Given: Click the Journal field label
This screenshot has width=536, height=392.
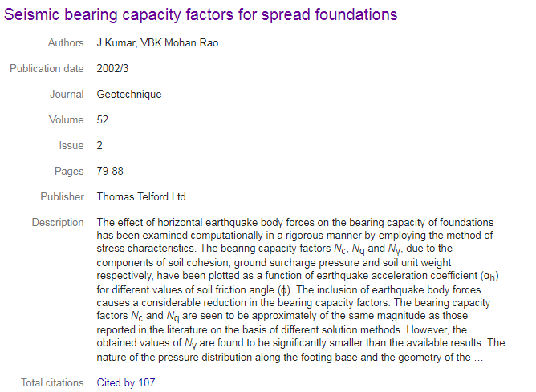Looking at the screenshot, I should 67,95.
